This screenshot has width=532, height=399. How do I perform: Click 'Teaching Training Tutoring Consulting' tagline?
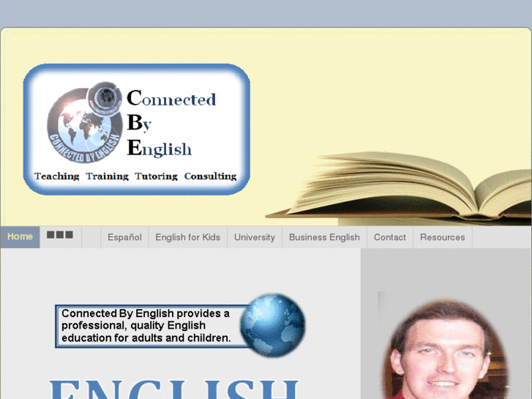[135, 176]
